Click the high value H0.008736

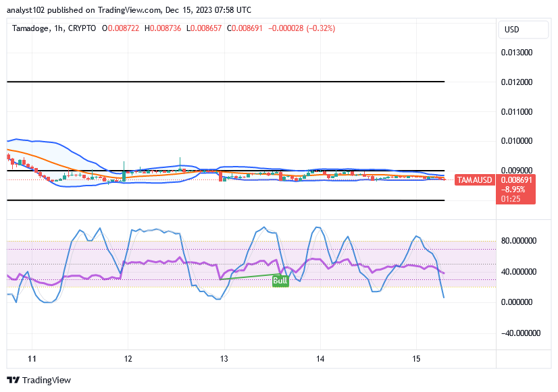pos(163,28)
